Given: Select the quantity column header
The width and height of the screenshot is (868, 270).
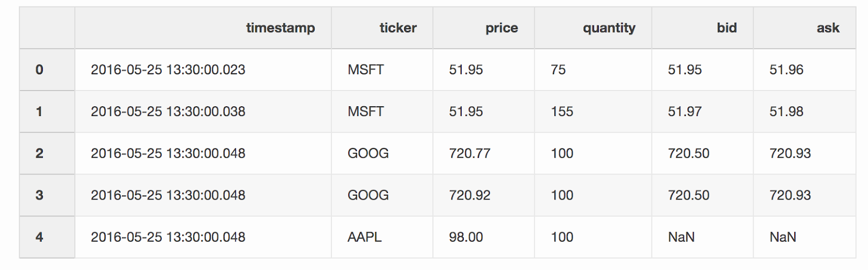Looking at the screenshot, I should click(x=609, y=28).
